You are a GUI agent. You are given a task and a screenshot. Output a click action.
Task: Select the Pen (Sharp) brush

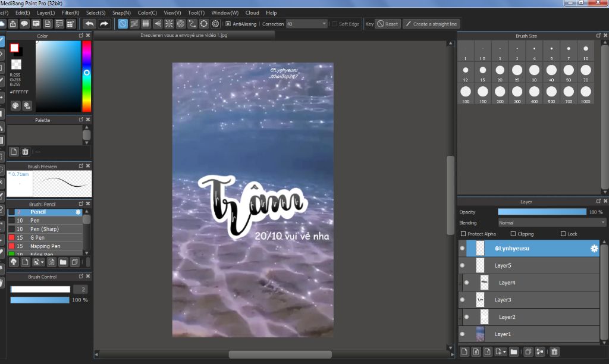(45, 229)
